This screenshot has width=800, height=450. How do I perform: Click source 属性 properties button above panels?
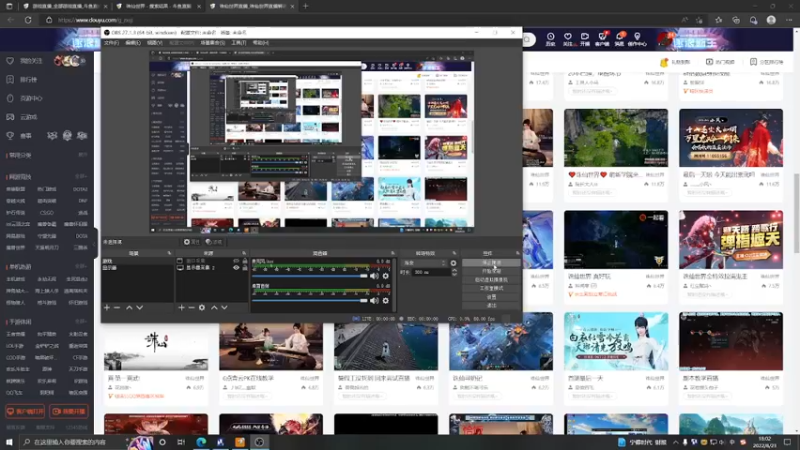pyautogui.click(x=192, y=242)
